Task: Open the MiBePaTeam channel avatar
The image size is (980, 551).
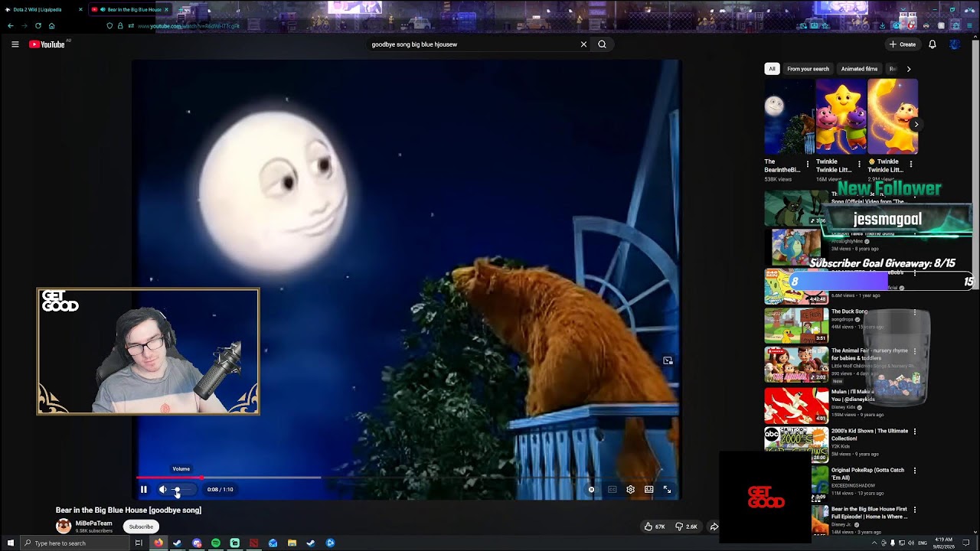Action: pos(64,527)
